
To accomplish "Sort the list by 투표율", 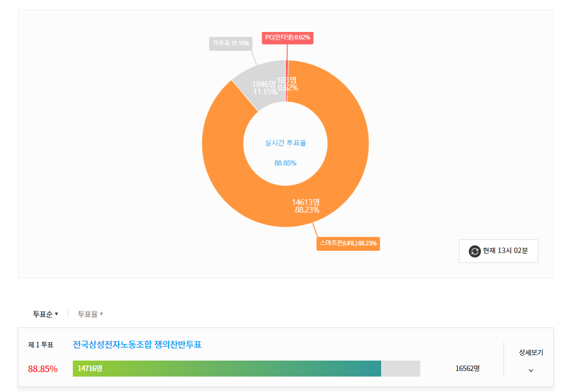I will pyautogui.click(x=90, y=314).
